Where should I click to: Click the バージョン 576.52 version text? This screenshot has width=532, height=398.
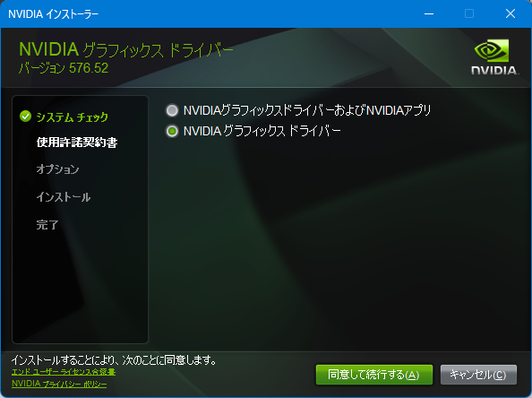64,68
